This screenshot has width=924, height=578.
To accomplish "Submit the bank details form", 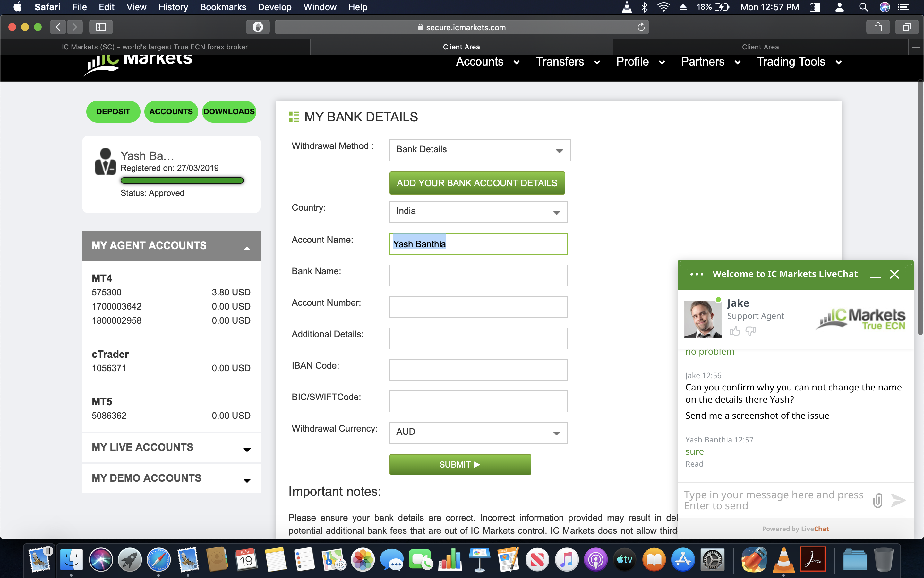I will (x=460, y=464).
